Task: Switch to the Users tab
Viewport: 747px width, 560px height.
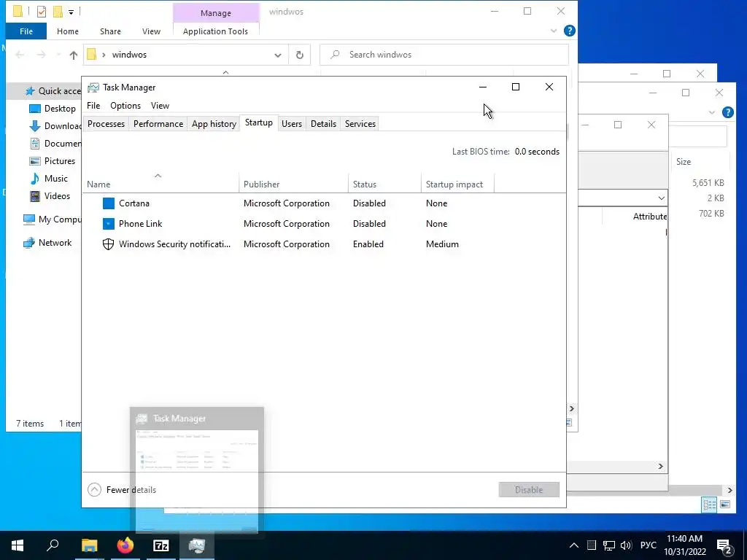Action: (x=292, y=124)
